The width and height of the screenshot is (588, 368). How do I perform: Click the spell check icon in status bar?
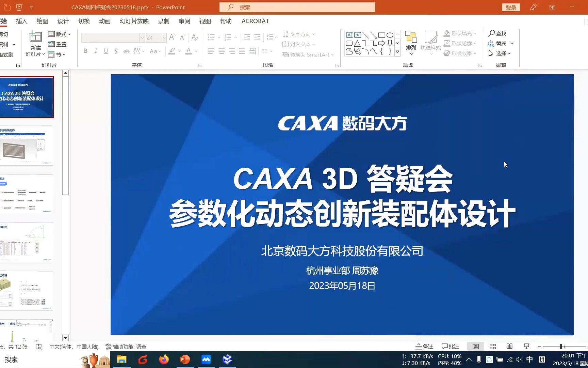[x=39, y=347]
